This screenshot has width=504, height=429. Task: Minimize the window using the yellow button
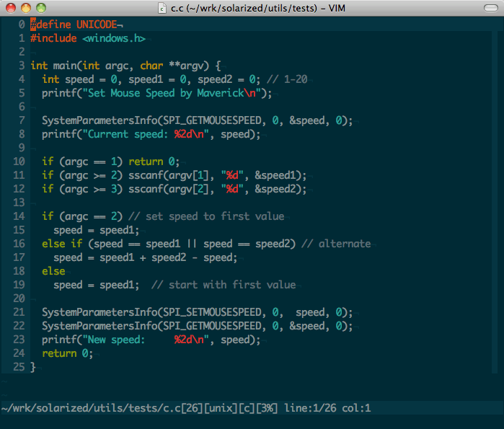(26, 8)
